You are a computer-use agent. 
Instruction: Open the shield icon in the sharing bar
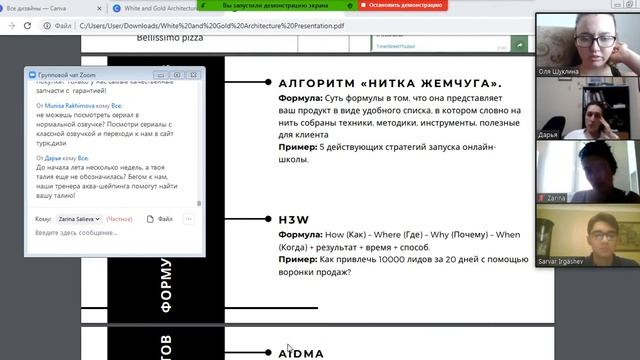click(x=350, y=6)
